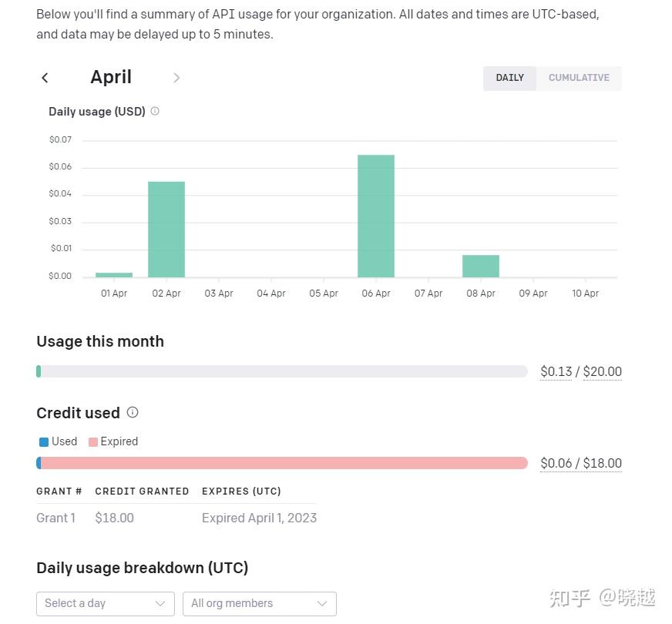Click the 06 Apr usage bar
The width and height of the screenshot is (672, 624).
[376, 216]
